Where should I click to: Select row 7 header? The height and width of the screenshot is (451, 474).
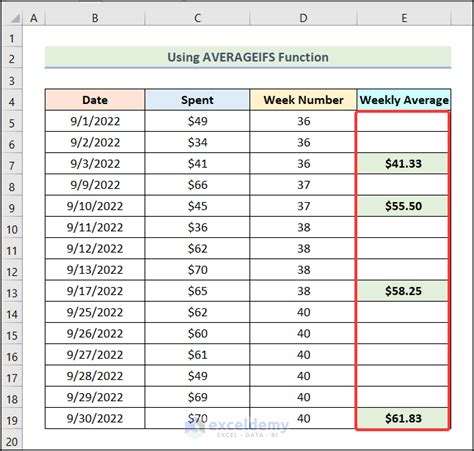pos(12,165)
